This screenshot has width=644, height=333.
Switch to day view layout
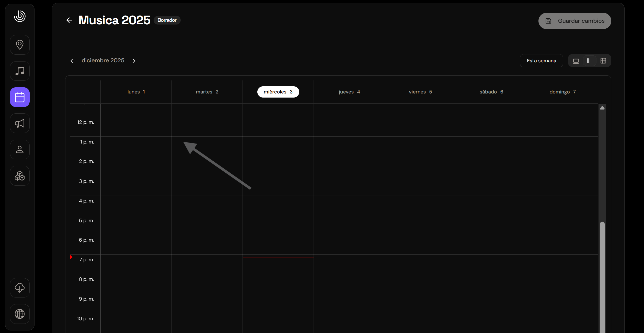pyautogui.click(x=576, y=61)
